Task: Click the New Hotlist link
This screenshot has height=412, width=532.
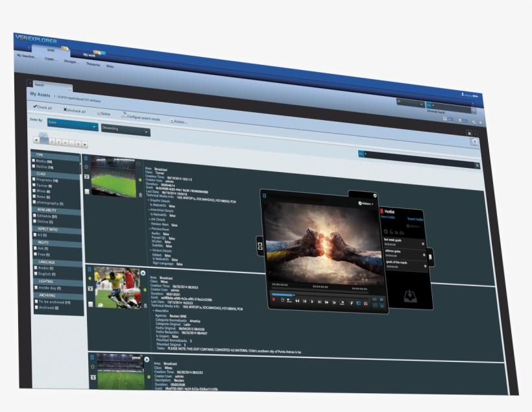Action: tap(387, 218)
